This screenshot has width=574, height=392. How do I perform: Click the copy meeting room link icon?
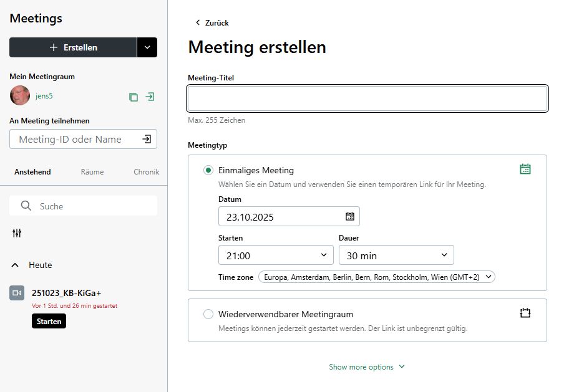pyautogui.click(x=132, y=97)
